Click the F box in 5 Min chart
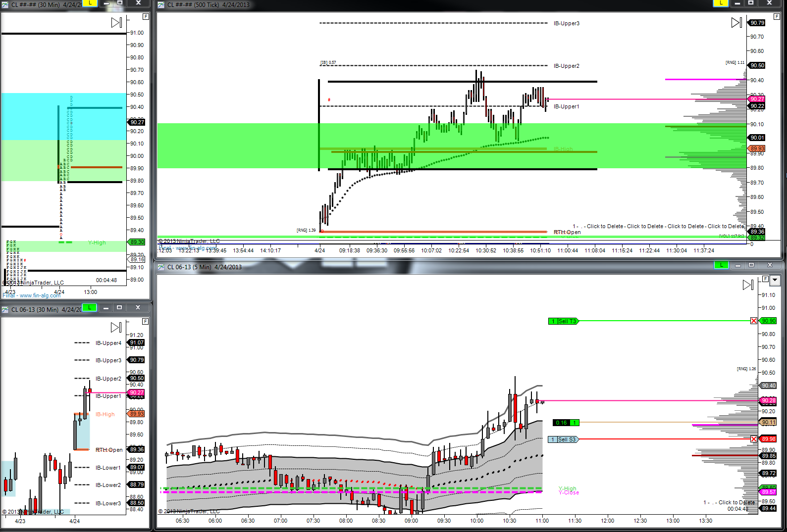The width and height of the screenshot is (787, 532). tap(765, 279)
